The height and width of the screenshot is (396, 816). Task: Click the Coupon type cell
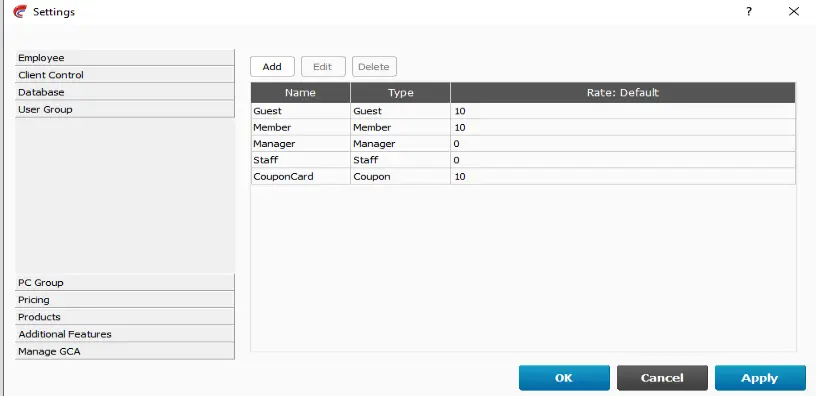click(401, 176)
